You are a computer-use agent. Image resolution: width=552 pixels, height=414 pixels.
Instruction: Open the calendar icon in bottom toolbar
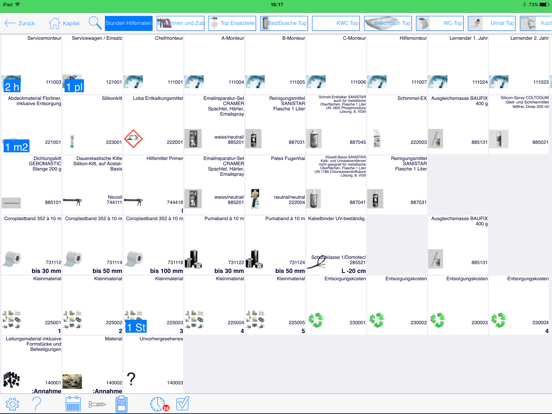73,404
